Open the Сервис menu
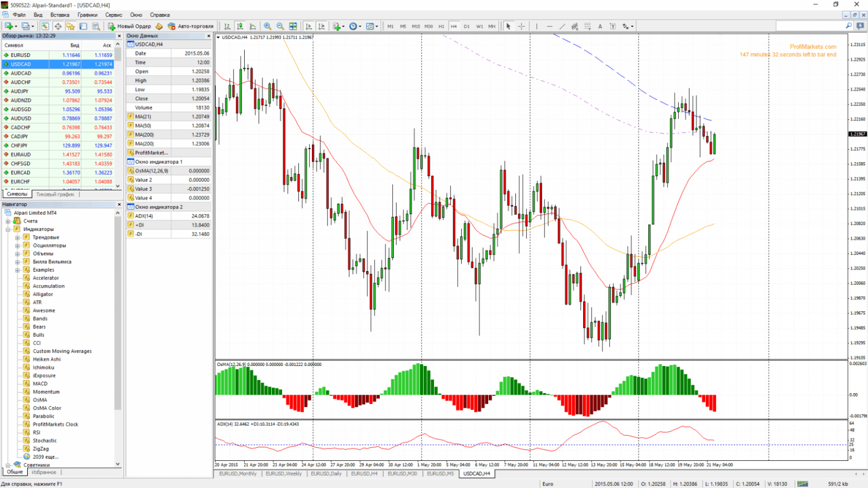The height and width of the screenshot is (488, 868). point(114,15)
